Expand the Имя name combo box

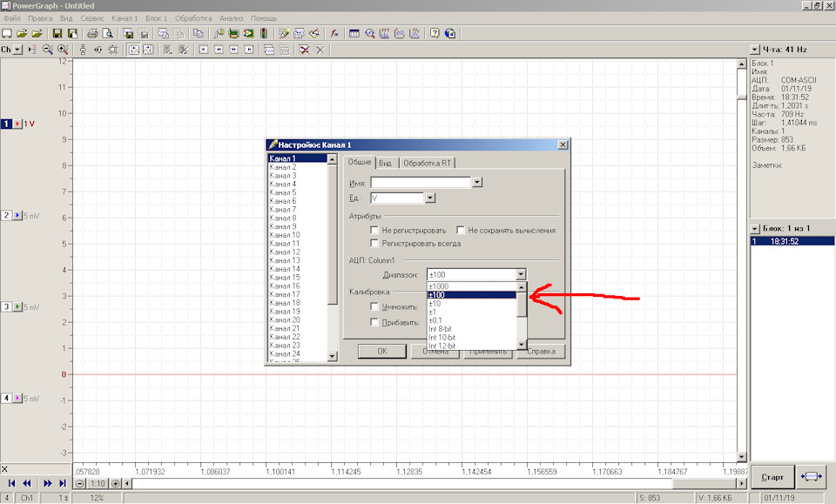pos(476,183)
